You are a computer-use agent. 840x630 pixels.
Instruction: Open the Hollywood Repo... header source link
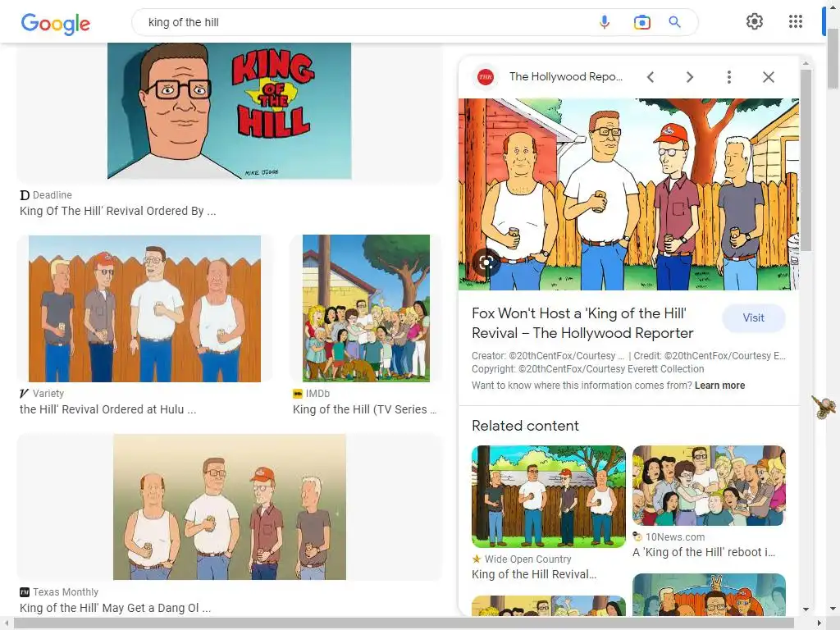[566, 76]
